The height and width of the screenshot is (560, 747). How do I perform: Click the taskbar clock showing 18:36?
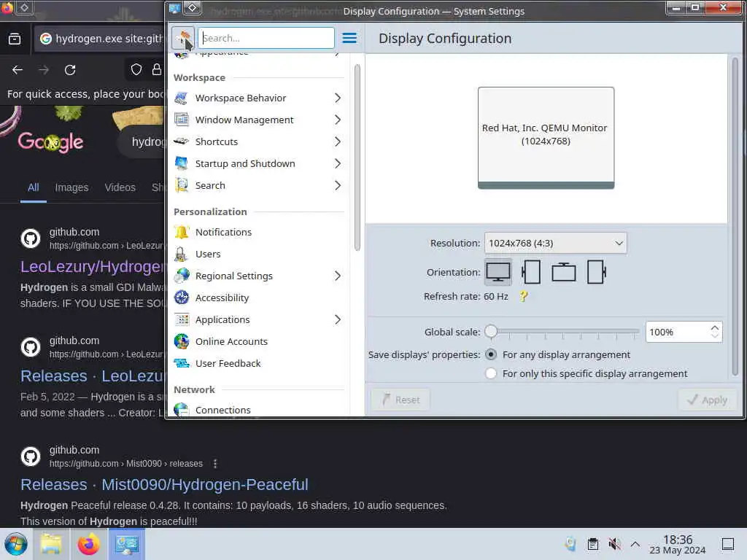[x=678, y=544]
